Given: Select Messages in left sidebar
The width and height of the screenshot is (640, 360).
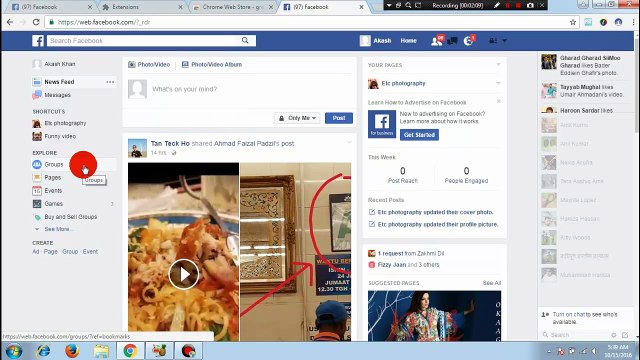Looking at the screenshot, I should (58, 95).
